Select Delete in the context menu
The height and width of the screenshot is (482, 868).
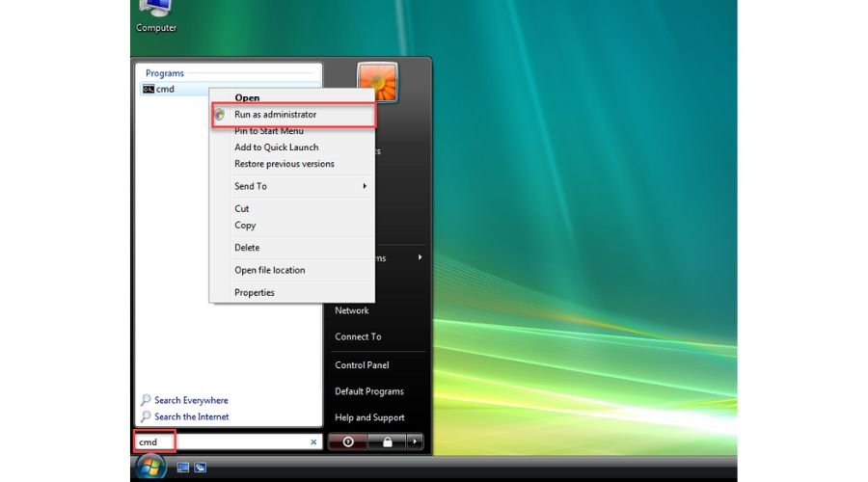coord(291,248)
